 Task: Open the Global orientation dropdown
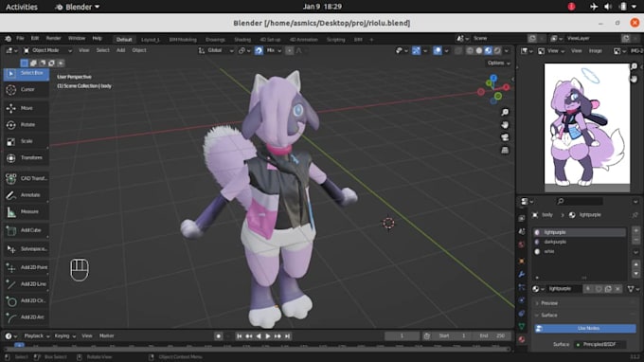coord(216,50)
